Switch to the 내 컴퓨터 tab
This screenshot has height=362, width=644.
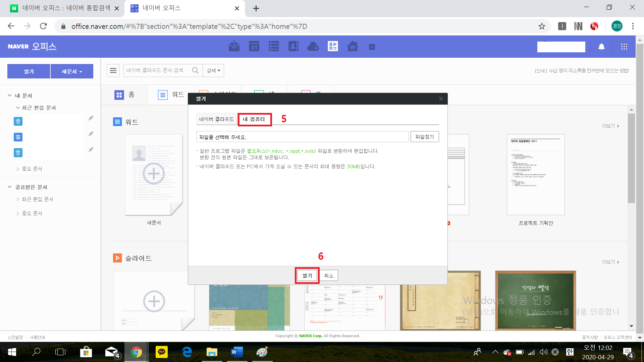(x=254, y=119)
